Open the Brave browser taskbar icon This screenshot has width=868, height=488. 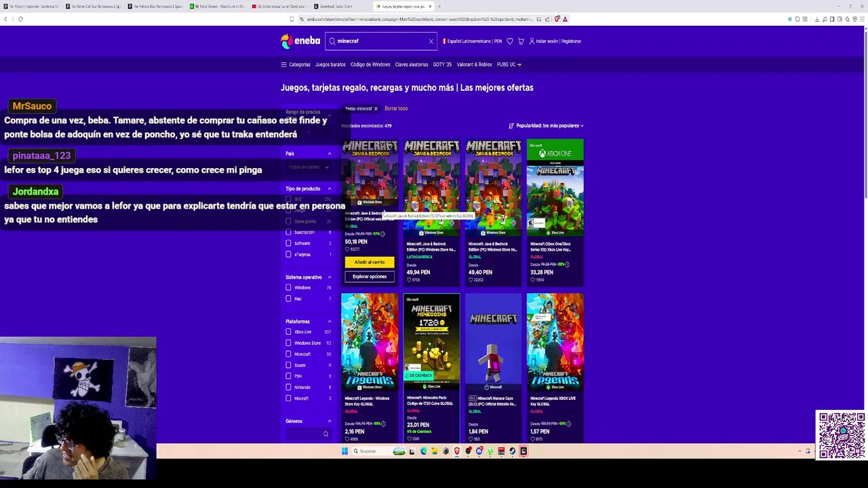(x=457, y=451)
